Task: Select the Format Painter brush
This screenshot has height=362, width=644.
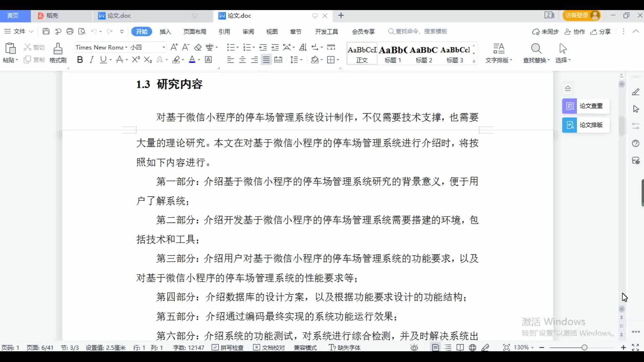Action: (x=58, y=49)
